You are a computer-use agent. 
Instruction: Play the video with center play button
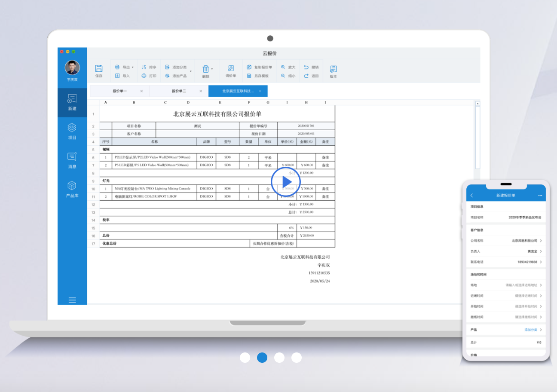tap(286, 181)
